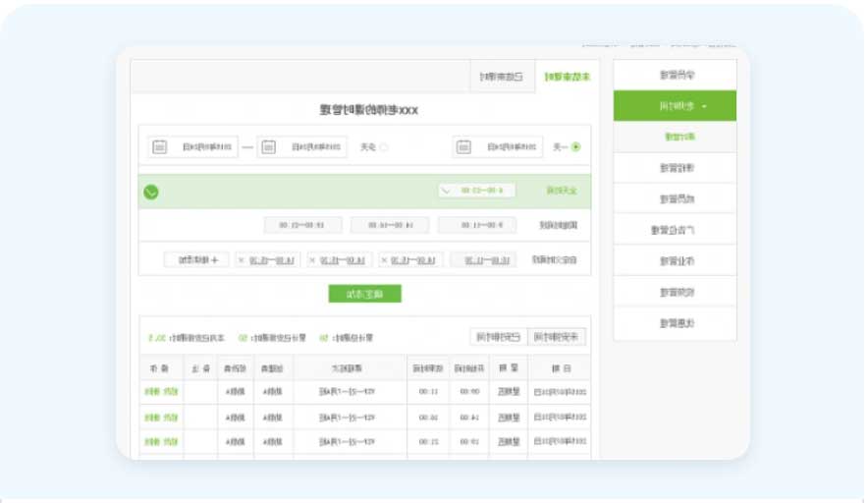Screen dimensions: 868x503
Task: Select the 多天 multi-day radio button
Action: tap(384, 147)
